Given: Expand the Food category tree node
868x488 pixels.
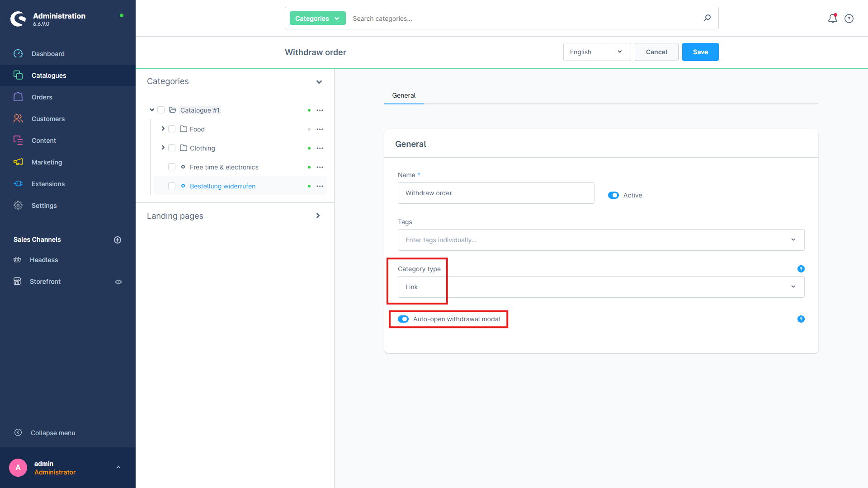Looking at the screenshot, I should coord(163,129).
